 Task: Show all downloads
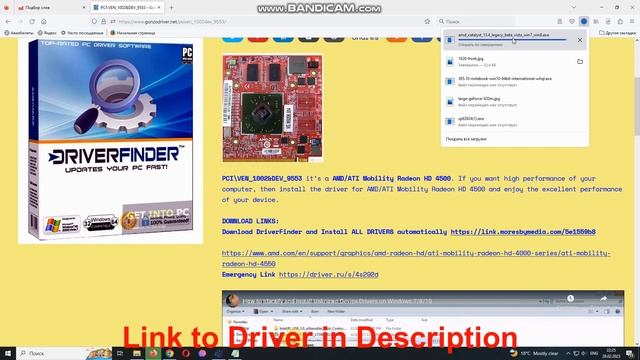pos(466,139)
